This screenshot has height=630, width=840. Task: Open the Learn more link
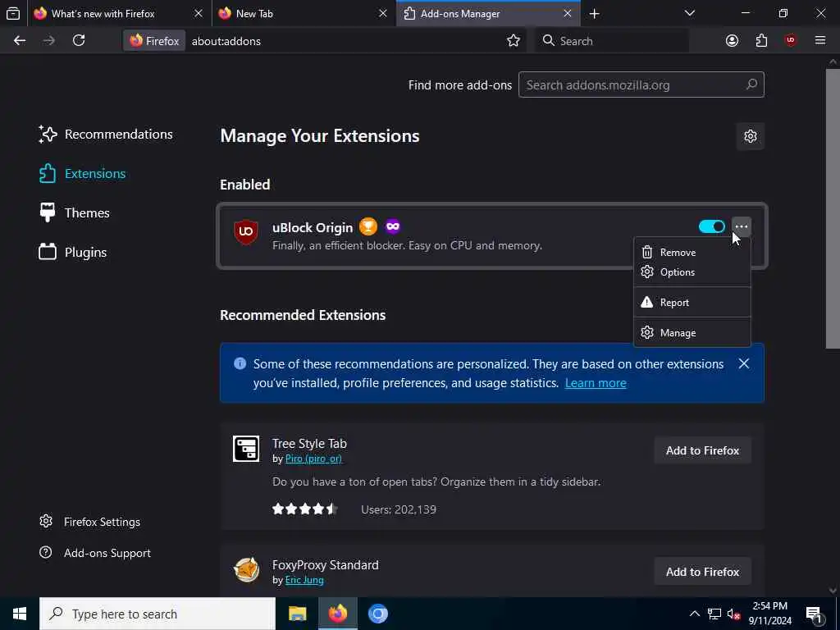[596, 383]
